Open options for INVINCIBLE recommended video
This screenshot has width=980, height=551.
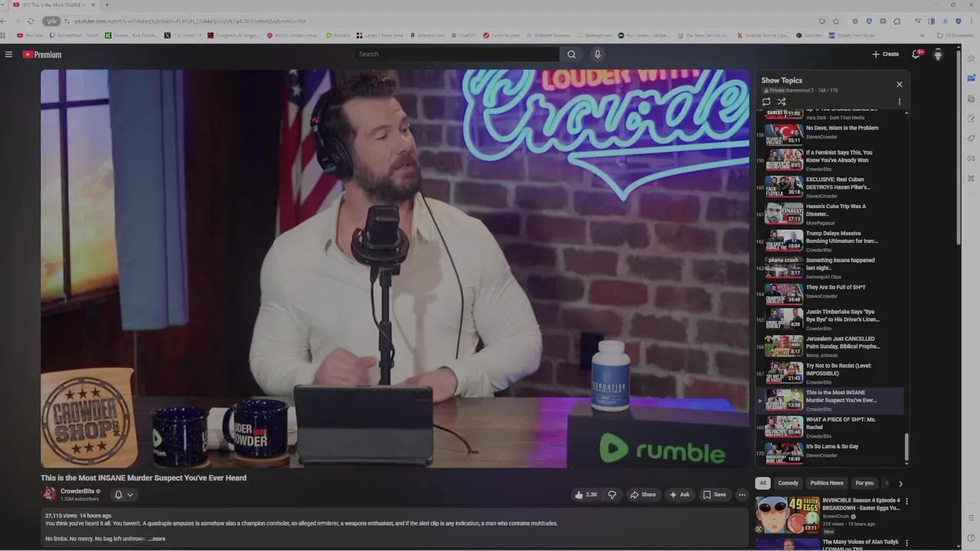point(907,502)
